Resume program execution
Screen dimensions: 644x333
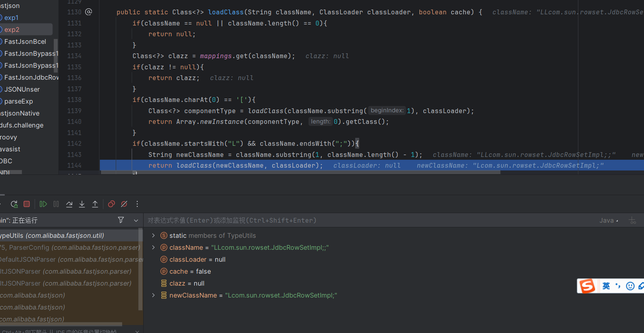pos(43,204)
